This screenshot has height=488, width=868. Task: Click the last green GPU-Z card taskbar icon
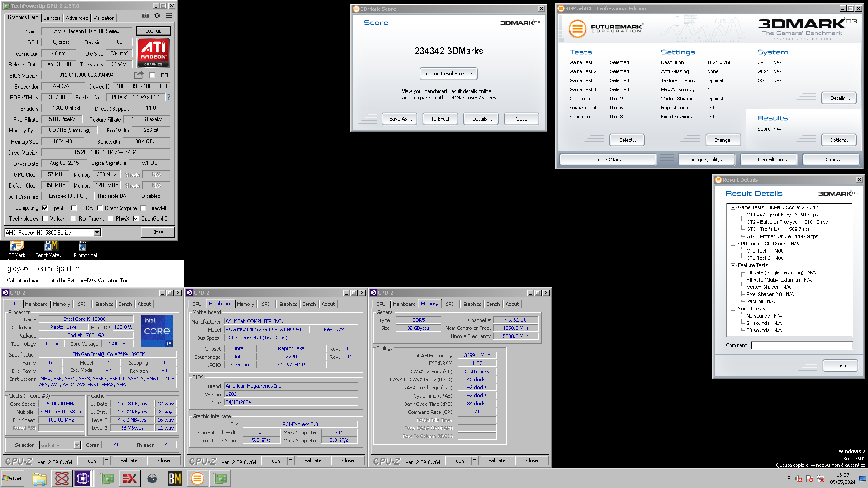(x=221, y=479)
